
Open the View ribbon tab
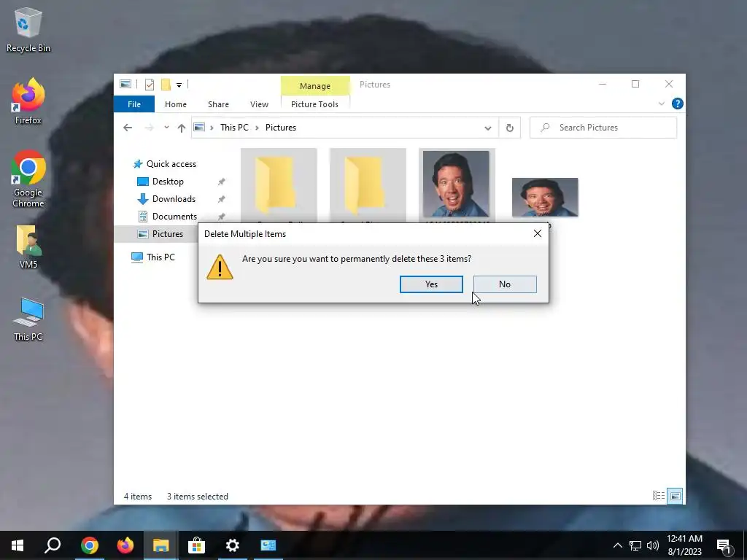(x=259, y=104)
